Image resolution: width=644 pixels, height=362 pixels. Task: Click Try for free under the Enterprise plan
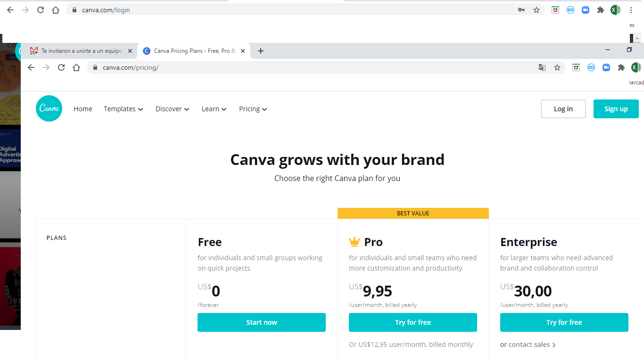click(564, 322)
